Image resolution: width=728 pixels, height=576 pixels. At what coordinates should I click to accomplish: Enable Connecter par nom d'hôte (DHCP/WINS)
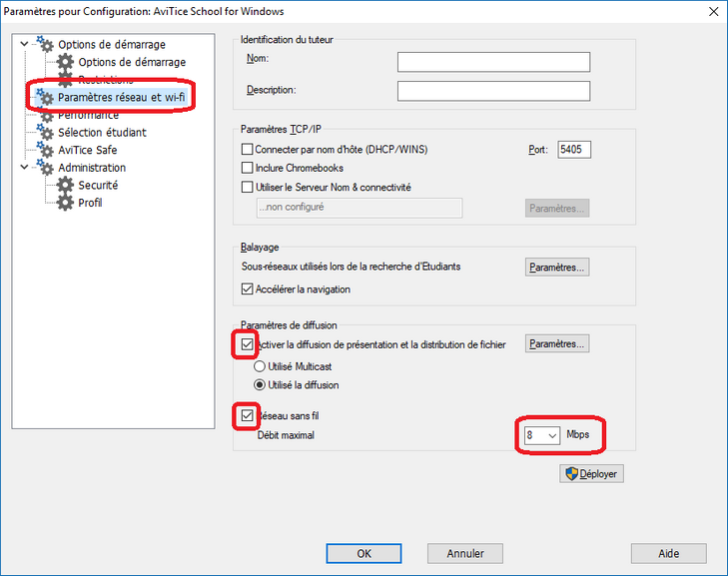click(249, 150)
